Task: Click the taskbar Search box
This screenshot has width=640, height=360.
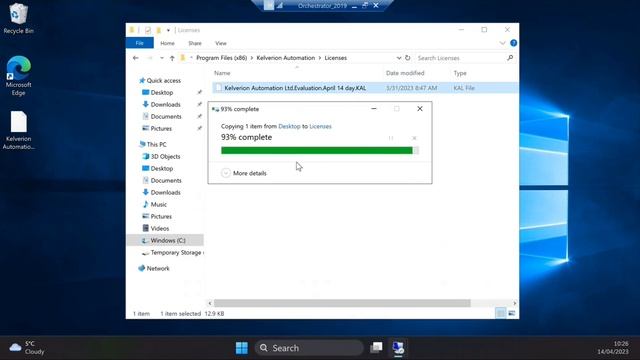Action: tap(309, 348)
